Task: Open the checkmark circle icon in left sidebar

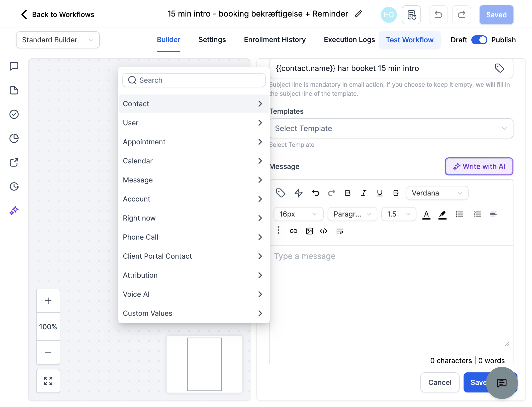Action: coord(14,114)
